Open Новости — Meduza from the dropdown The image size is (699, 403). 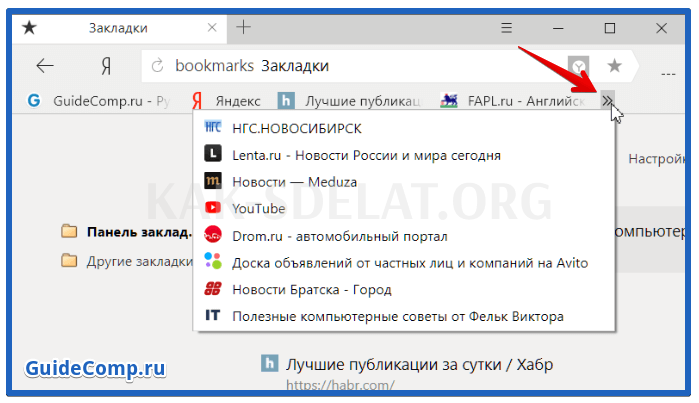click(x=404, y=182)
